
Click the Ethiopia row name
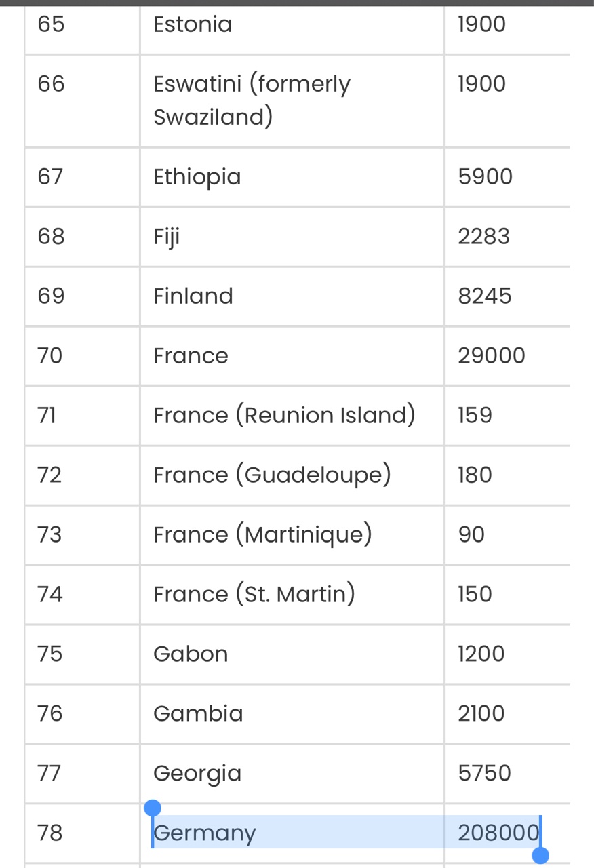(197, 177)
